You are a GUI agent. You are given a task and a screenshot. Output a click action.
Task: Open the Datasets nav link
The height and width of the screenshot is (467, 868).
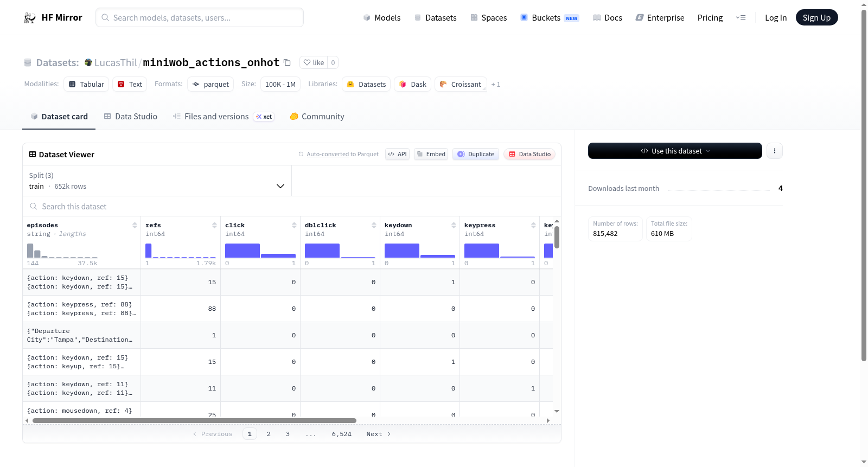[436, 18]
